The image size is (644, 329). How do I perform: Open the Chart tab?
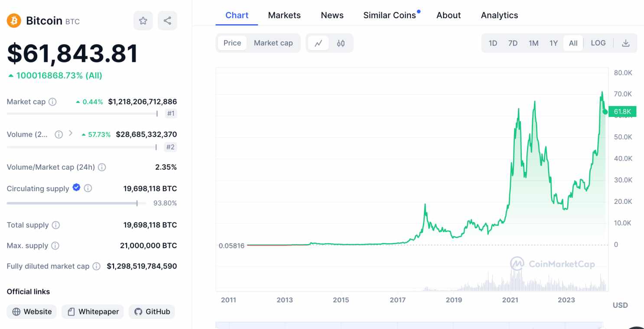[x=237, y=15]
